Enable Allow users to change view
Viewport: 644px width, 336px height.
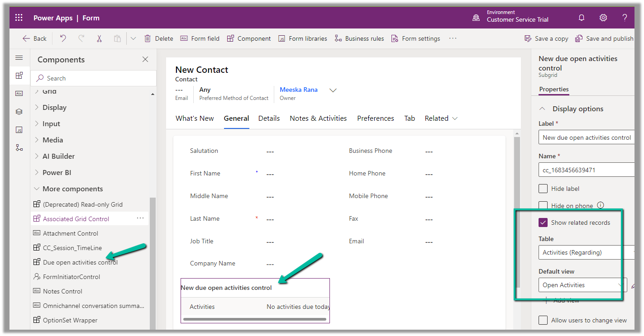point(543,320)
